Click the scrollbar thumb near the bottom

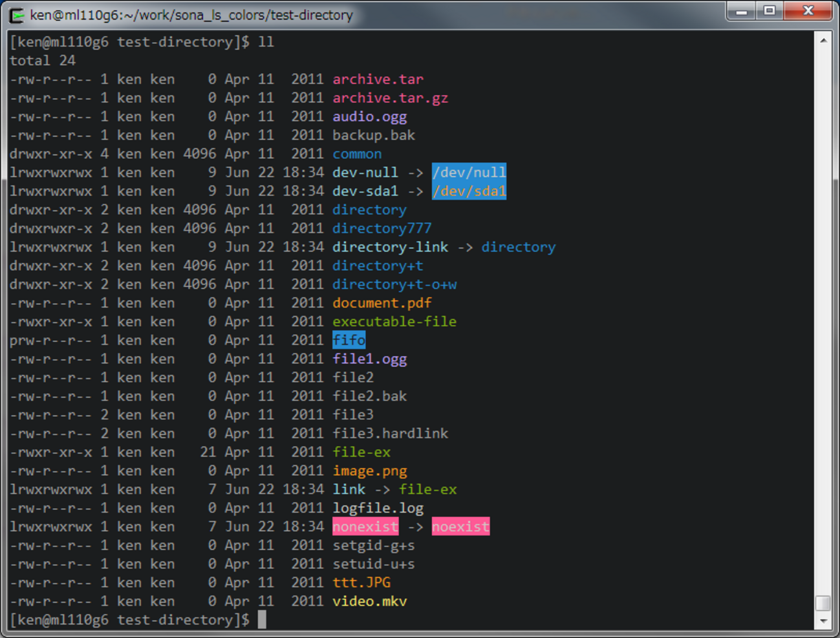(823, 603)
